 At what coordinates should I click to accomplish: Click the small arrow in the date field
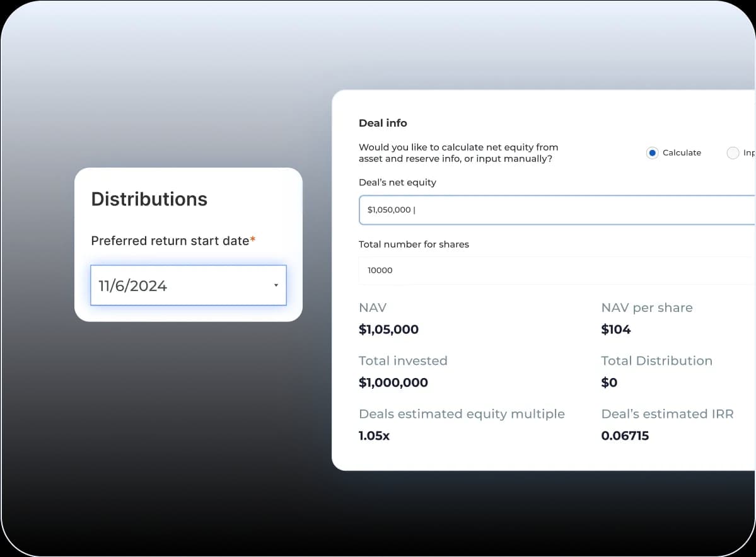(276, 285)
